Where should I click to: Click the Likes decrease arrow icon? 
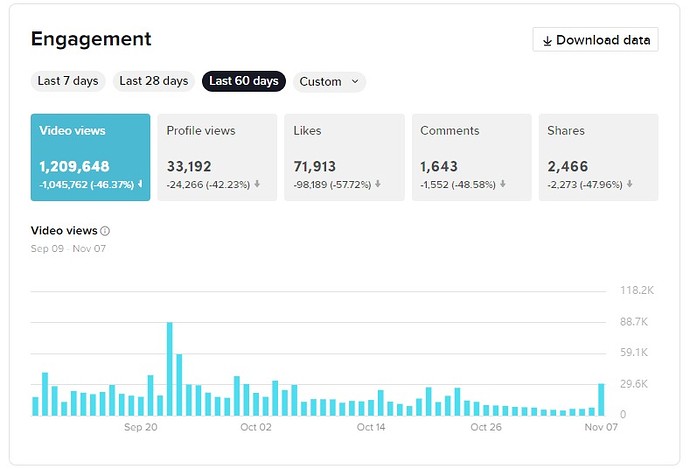click(377, 184)
